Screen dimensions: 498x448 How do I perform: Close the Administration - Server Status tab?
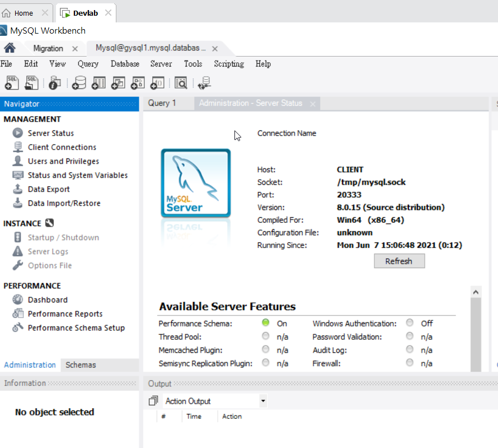coord(313,104)
